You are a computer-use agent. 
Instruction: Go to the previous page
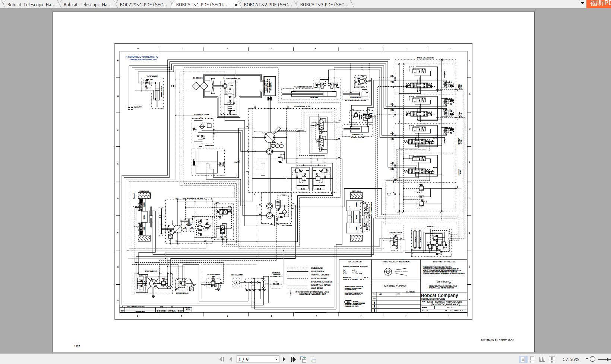coord(231,359)
